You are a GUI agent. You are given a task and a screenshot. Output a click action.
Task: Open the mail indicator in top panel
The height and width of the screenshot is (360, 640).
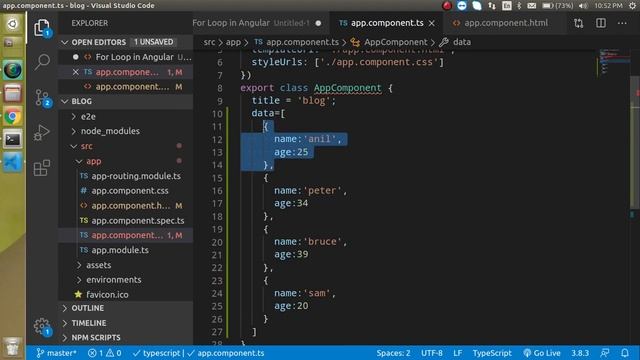(531, 5)
